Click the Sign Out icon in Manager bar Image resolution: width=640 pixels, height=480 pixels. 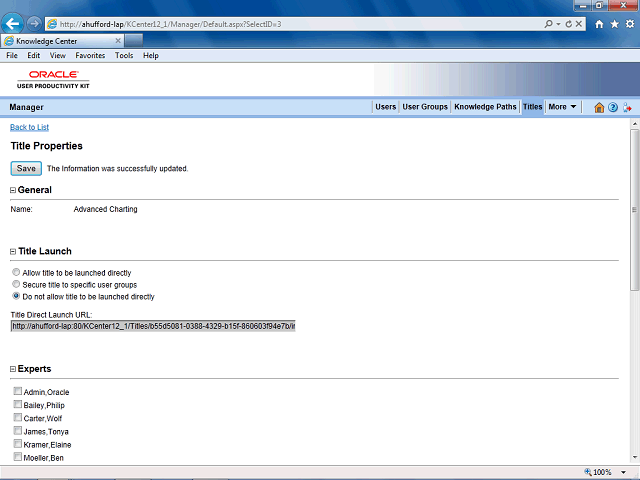(627, 107)
